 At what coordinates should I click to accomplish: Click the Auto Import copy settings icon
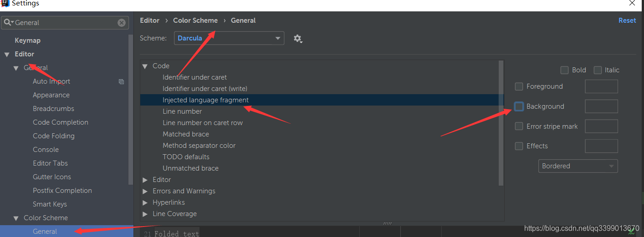coord(121,81)
